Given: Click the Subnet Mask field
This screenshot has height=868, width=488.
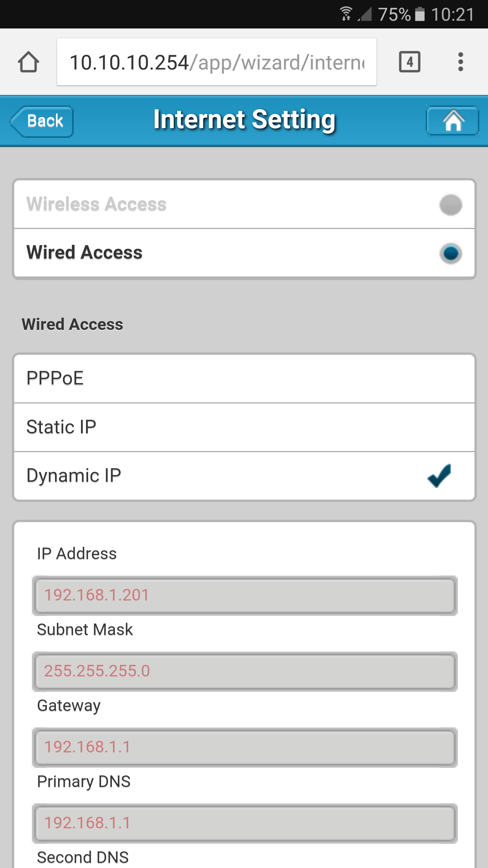Looking at the screenshot, I should 245,672.
